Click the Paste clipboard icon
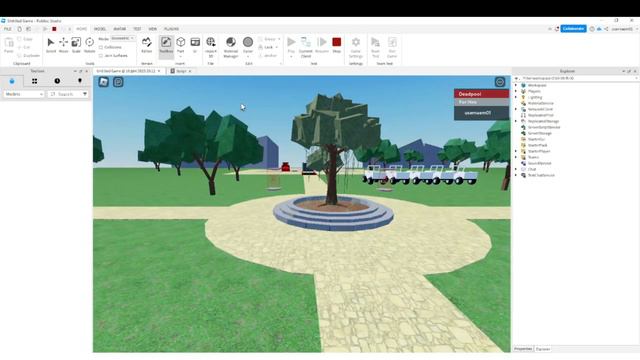This screenshot has height=360, width=640. (9, 45)
